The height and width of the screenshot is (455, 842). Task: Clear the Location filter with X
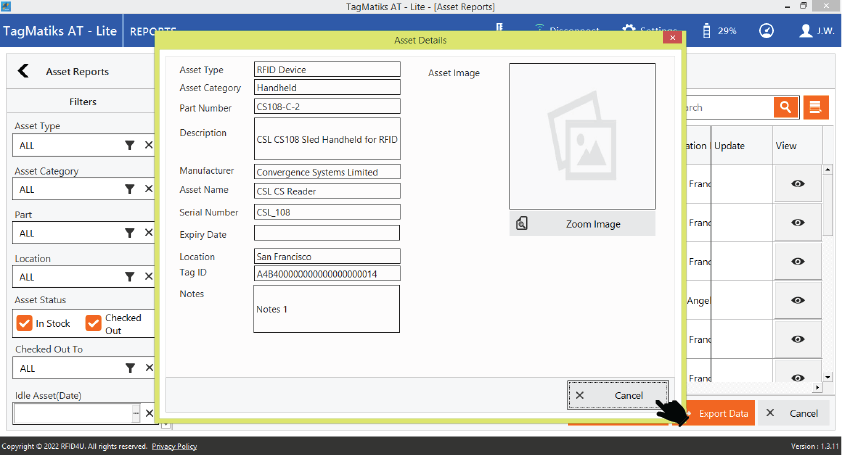(149, 277)
